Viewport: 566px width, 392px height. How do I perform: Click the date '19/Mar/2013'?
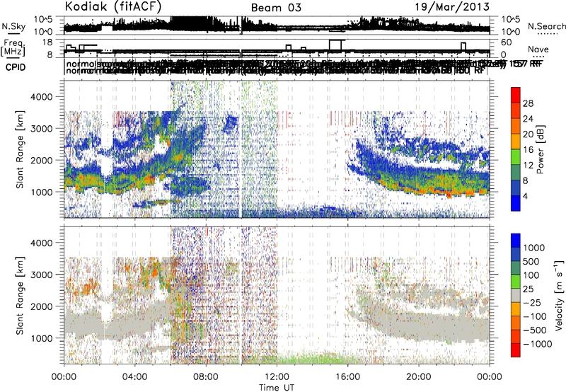pos(452,7)
